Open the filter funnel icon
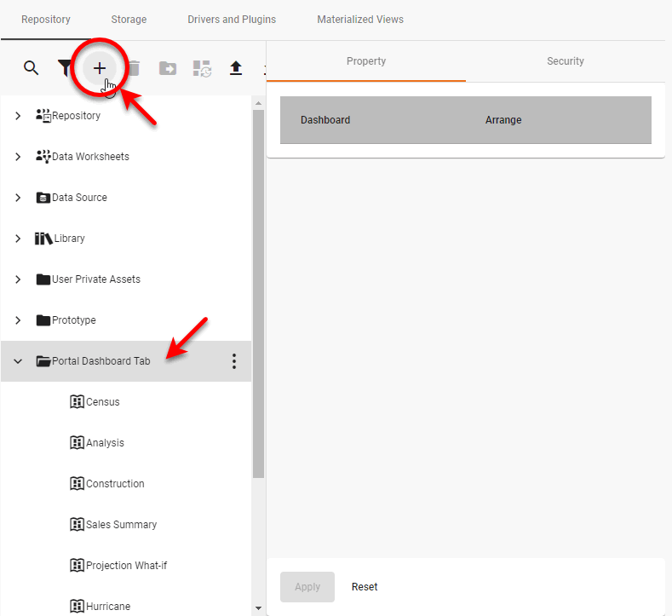The image size is (672, 616). [x=64, y=68]
